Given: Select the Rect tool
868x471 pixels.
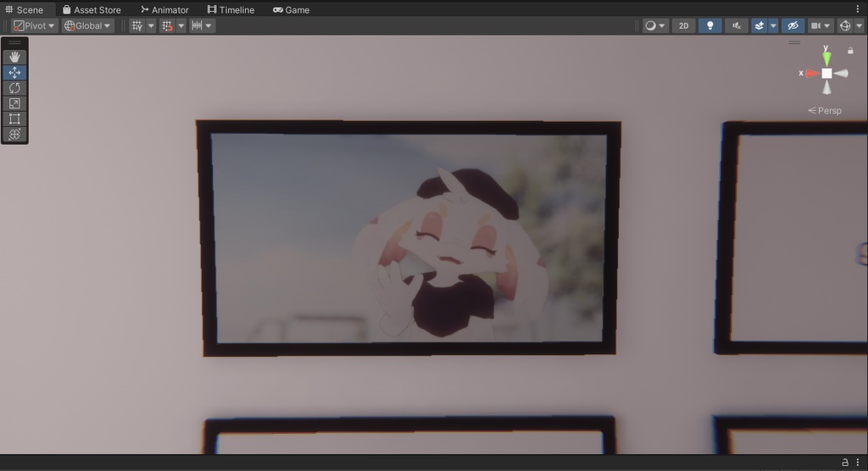Looking at the screenshot, I should 14,119.
